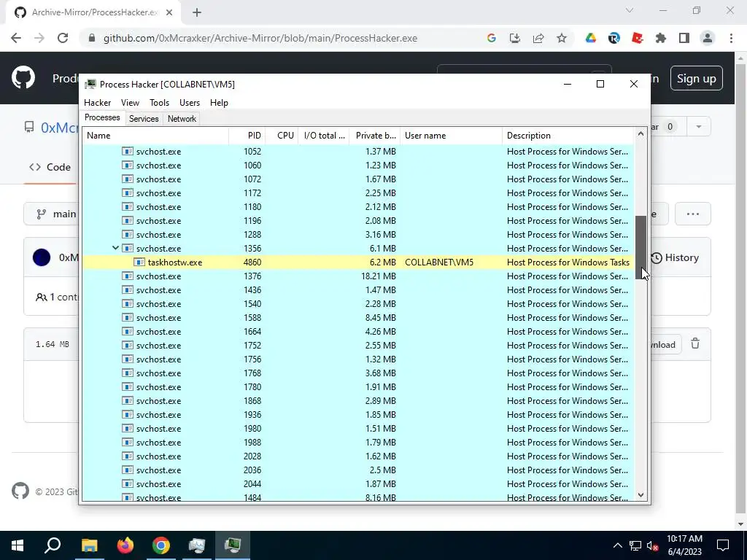
Task: Sort by the I/O total column header
Action: pos(323,136)
